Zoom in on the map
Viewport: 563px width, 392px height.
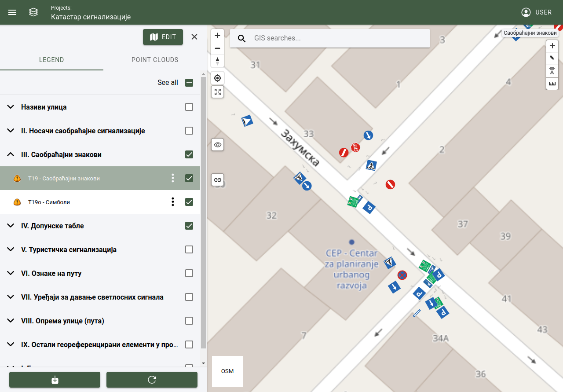[217, 36]
